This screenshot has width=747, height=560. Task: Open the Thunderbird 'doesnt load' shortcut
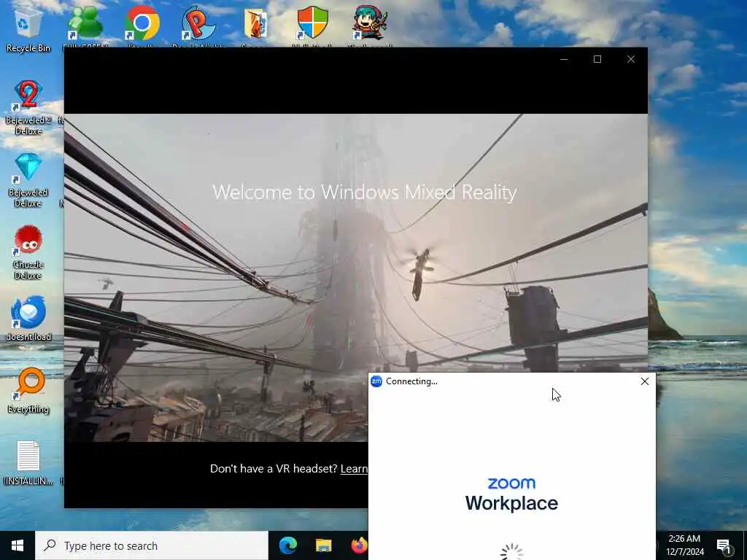tap(28, 318)
